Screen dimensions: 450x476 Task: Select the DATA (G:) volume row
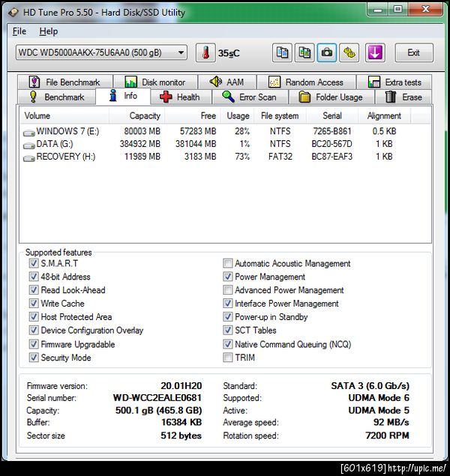[225, 144]
